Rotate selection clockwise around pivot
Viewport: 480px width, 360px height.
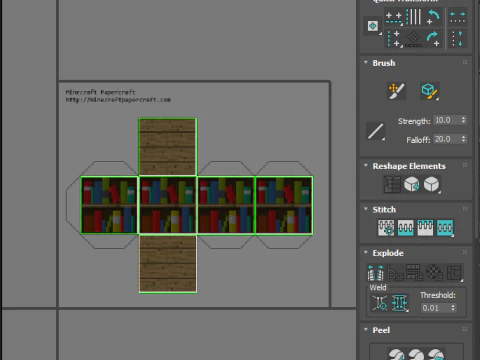[x=433, y=38]
